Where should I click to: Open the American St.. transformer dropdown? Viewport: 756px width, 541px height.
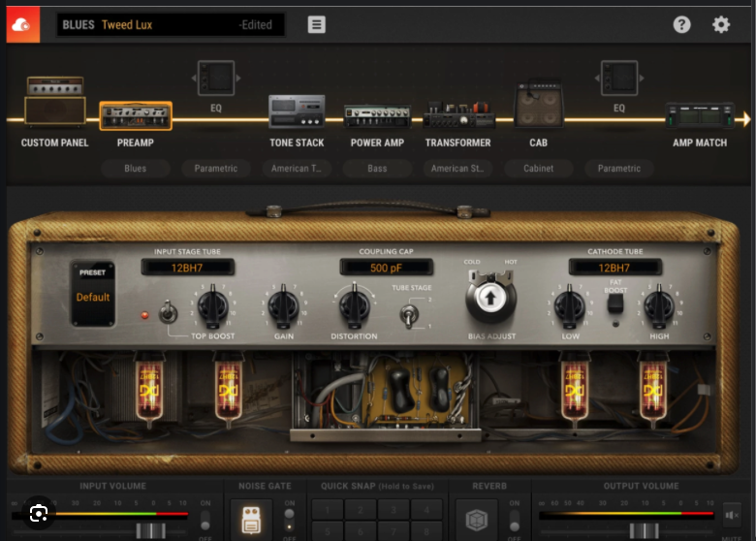(x=457, y=169)
